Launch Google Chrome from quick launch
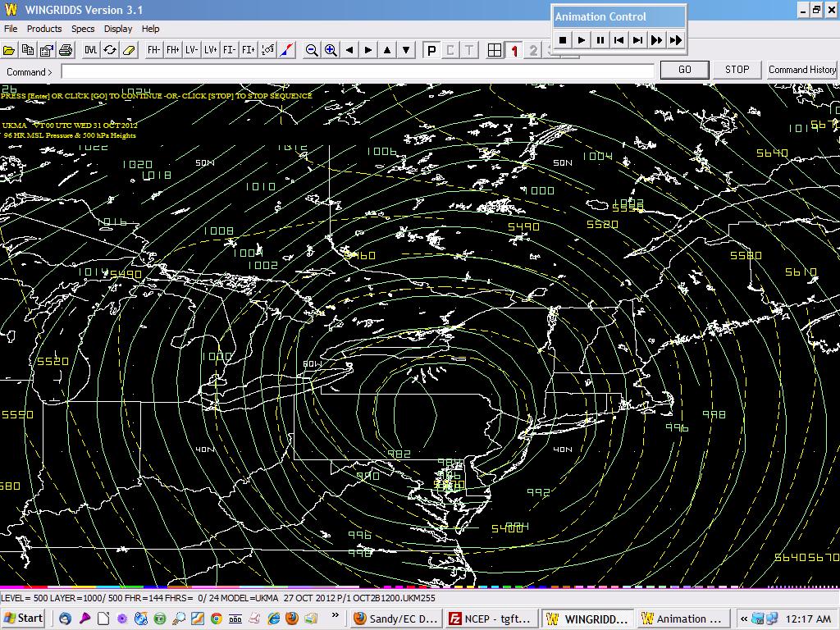 click(x=217, y=619)
